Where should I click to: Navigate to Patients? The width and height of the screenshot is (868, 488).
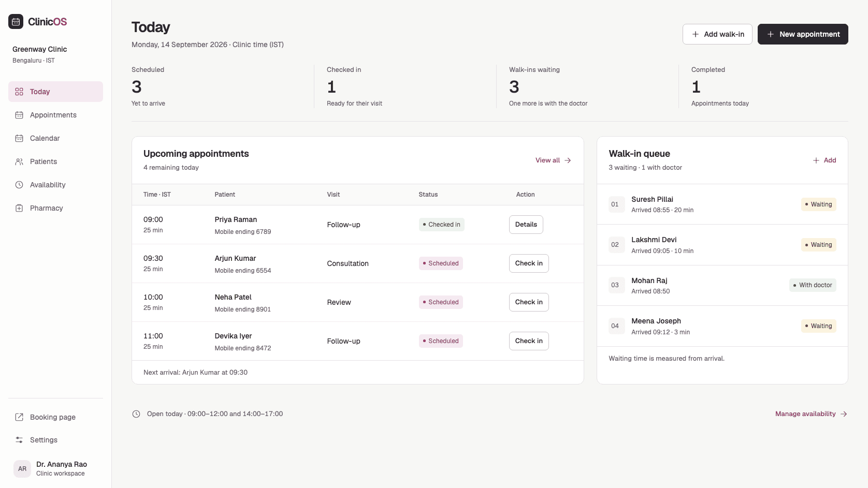(55, 161)
